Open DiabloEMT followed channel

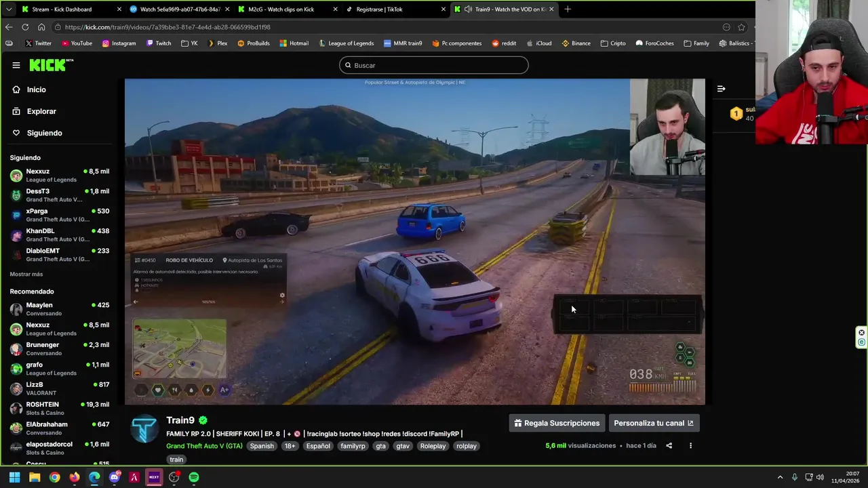pyautogui.click(x=59, y=254)
